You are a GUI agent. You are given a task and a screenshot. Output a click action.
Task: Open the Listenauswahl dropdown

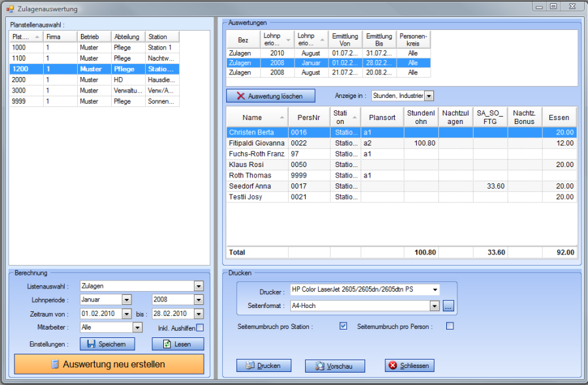pos(199,286)
